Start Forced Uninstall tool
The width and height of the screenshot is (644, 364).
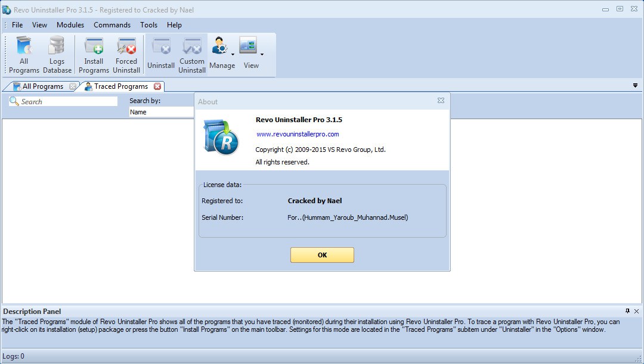pos(126,55)
